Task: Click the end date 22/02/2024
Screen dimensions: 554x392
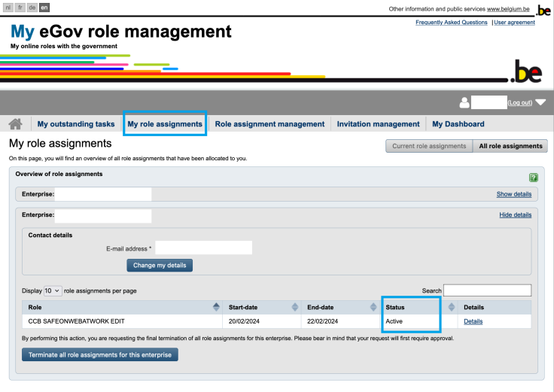Action: [x=322, y=321]
